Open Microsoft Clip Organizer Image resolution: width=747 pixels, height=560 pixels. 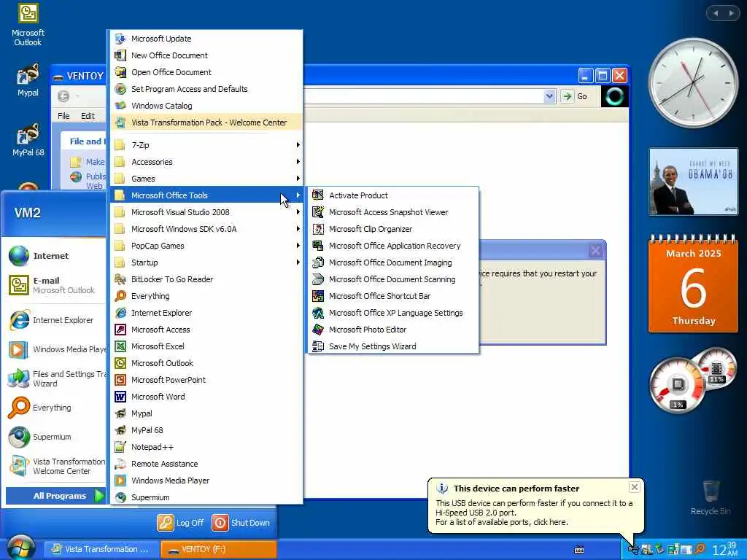click(x=393, y=229)
